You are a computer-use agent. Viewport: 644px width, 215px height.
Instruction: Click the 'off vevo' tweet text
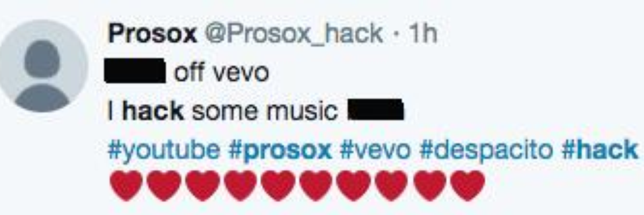point(221,73)
